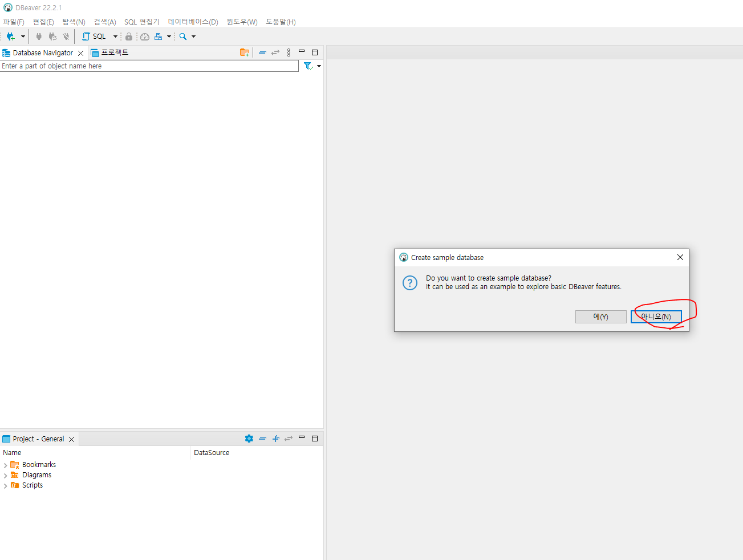Open the dropdown beside the search magnifier

click(194, 36)
